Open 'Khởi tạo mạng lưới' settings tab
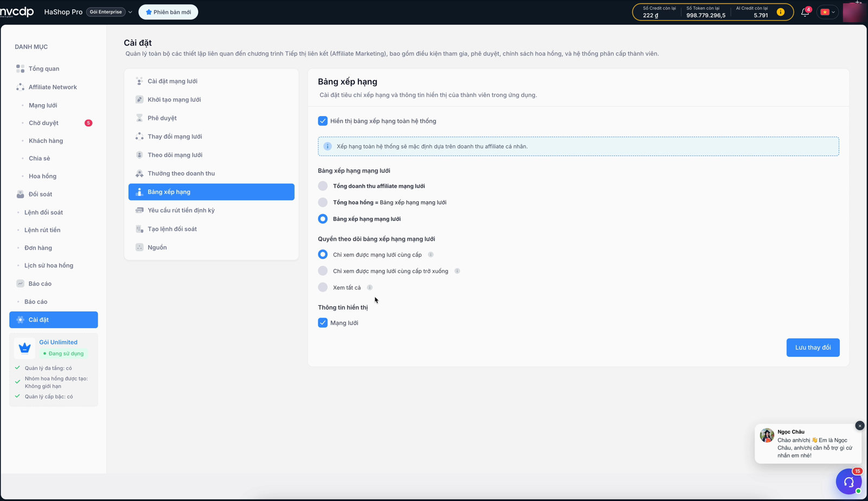This screenshot has width=868, height=501. (212, 100)
